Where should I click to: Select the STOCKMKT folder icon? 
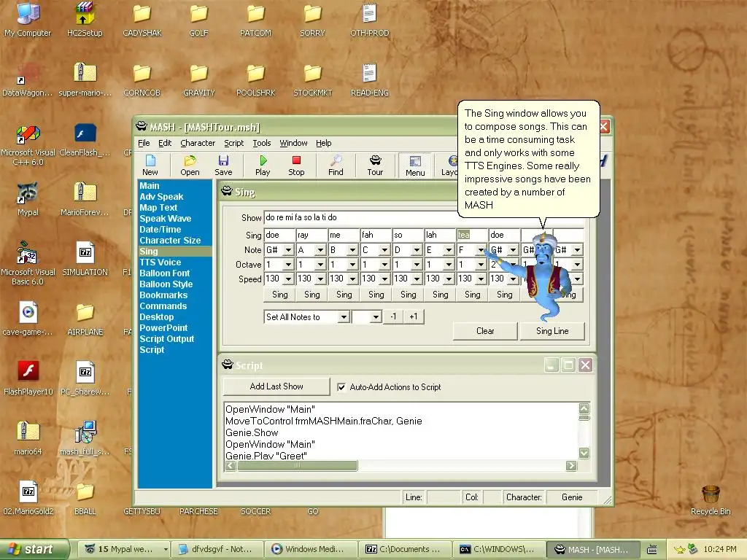312,79
